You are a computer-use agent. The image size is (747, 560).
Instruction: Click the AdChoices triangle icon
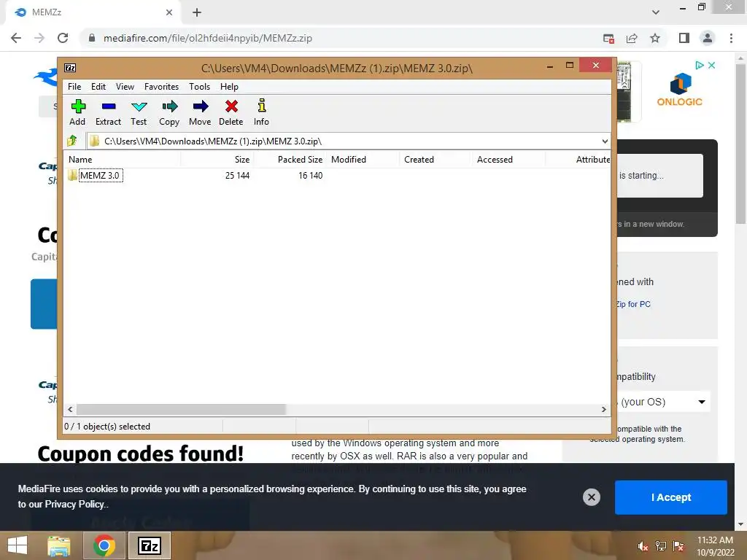pos(700,65)
